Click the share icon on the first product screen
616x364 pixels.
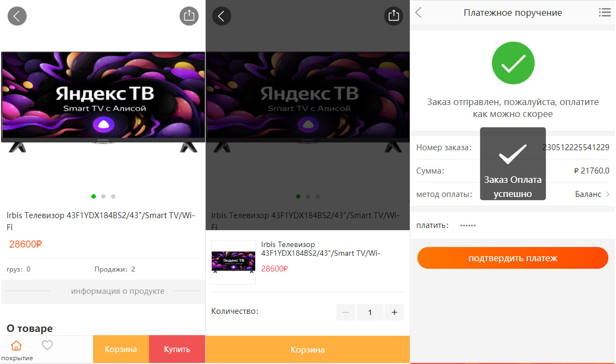(189, 16)
